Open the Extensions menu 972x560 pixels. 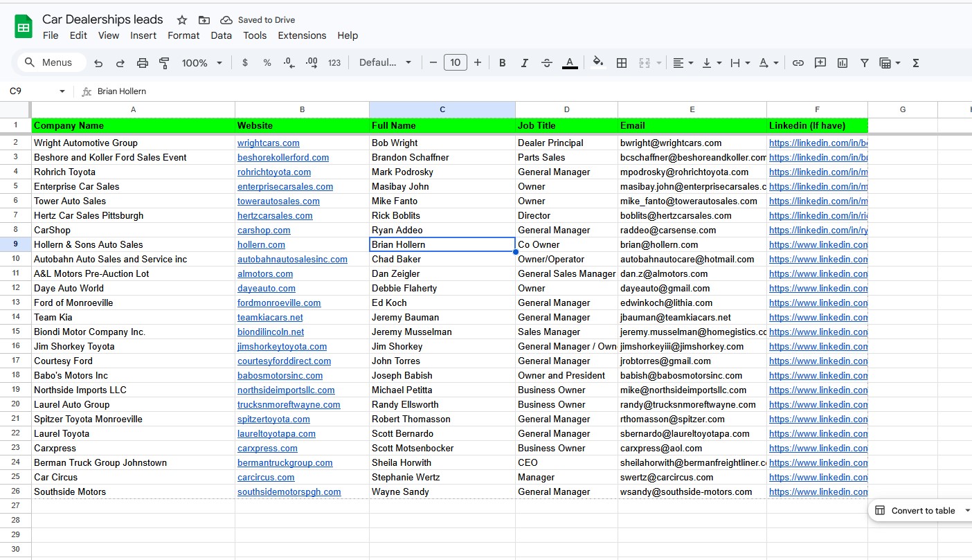(x=302, y=35)
